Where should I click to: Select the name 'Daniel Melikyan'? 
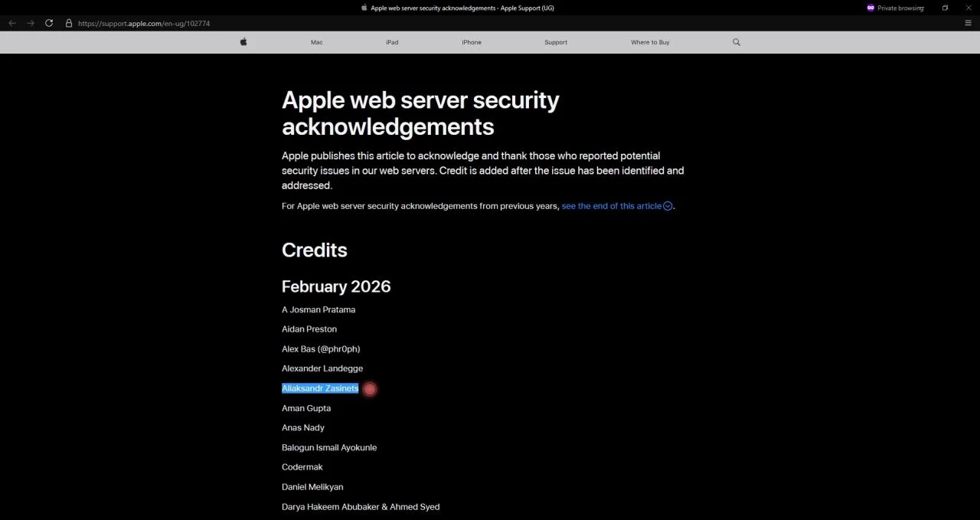tap(312, 487)
